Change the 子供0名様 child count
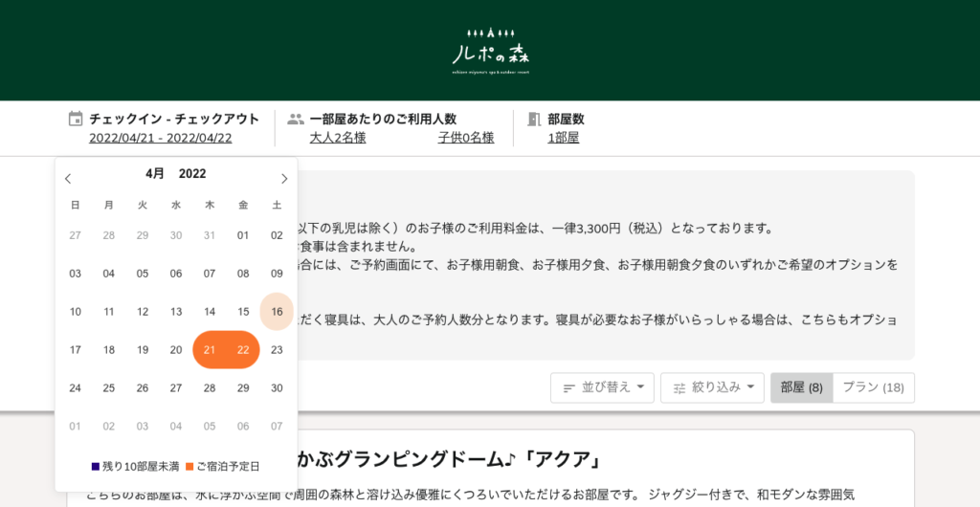 click(x=466, y=138)
